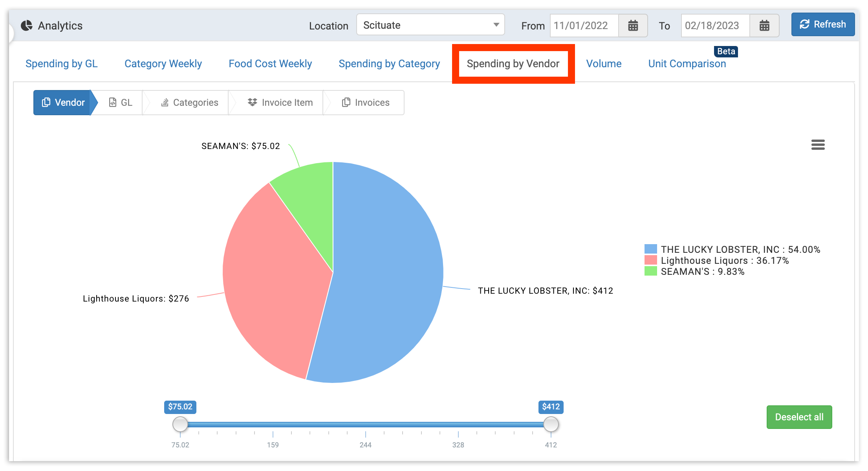This screenshot has width=868, height=471.
Task: Select the Categories breadcrumb step
Action: pos(190,103)
